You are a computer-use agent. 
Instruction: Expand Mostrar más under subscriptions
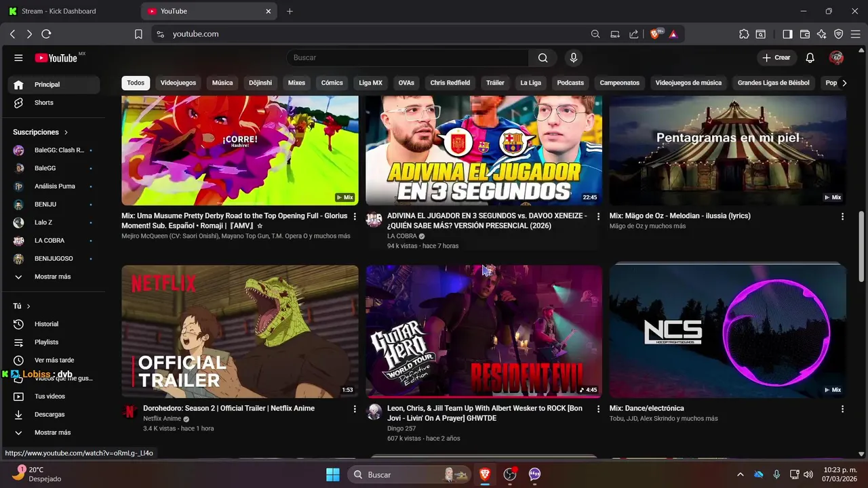pos(54,277)
